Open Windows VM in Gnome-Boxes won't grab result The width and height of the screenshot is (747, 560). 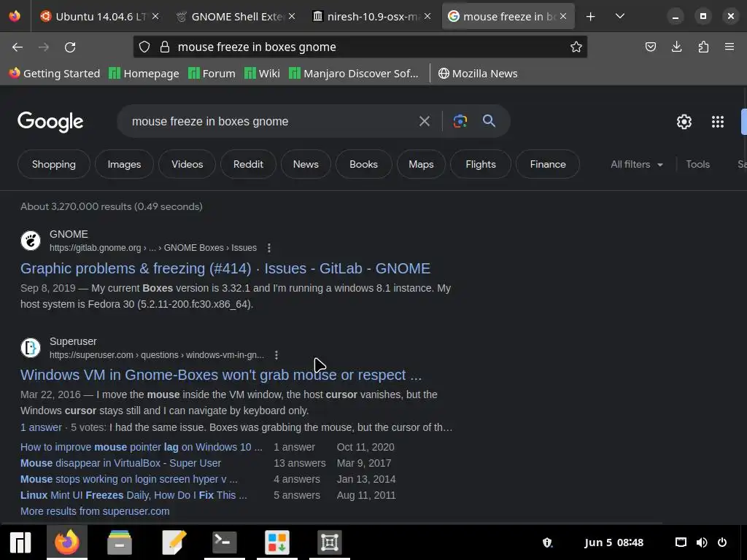pos(221,376)
